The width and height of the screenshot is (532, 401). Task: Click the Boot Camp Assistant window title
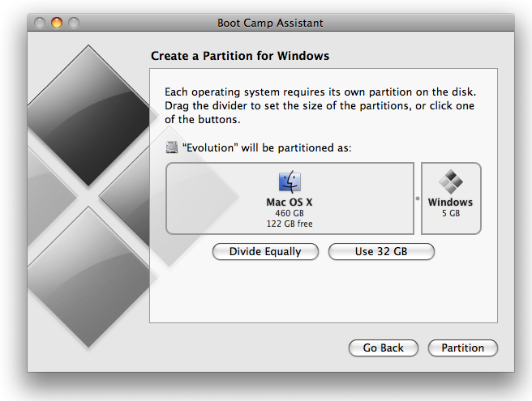click(270, 23)
